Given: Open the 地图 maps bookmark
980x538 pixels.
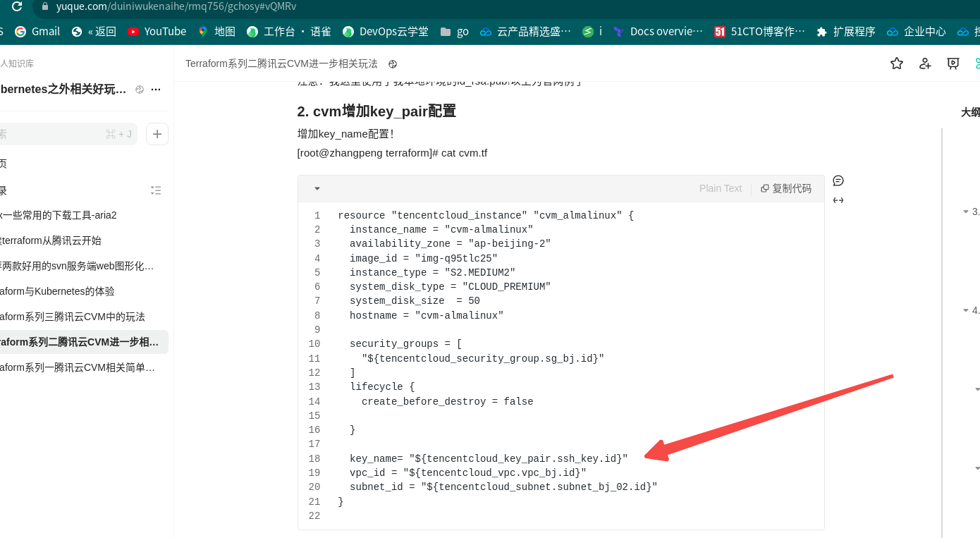Looking at the screenshot, I should coord(216,31).
